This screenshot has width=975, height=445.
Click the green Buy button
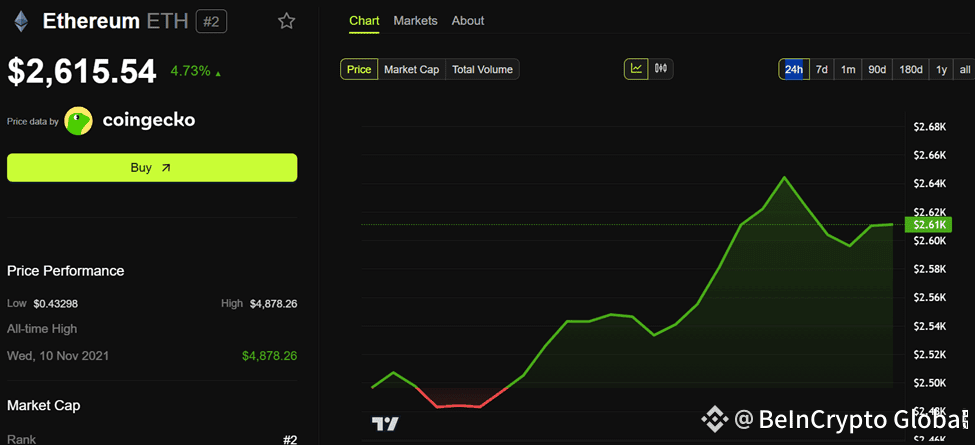click(152, 168)
